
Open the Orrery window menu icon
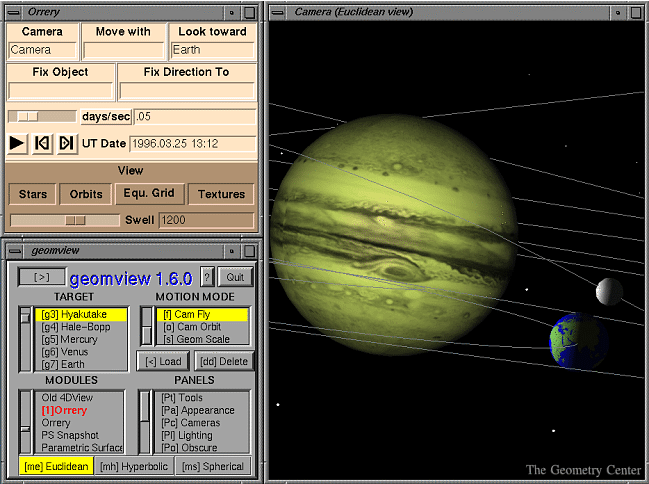(11, 12)
